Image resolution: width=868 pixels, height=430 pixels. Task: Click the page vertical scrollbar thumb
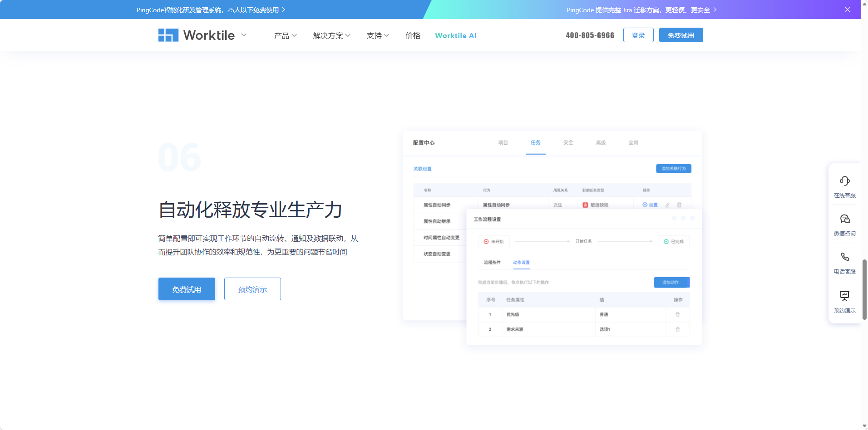click(x=864, y=289)
